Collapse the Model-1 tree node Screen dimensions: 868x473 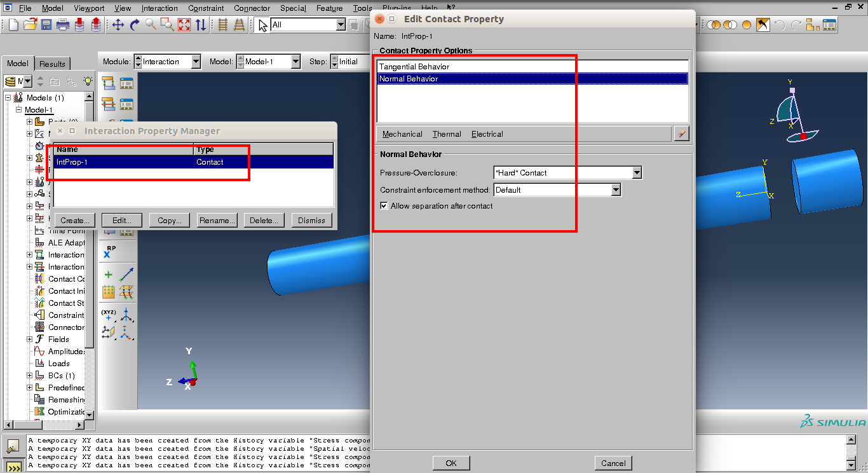(19, 110)
